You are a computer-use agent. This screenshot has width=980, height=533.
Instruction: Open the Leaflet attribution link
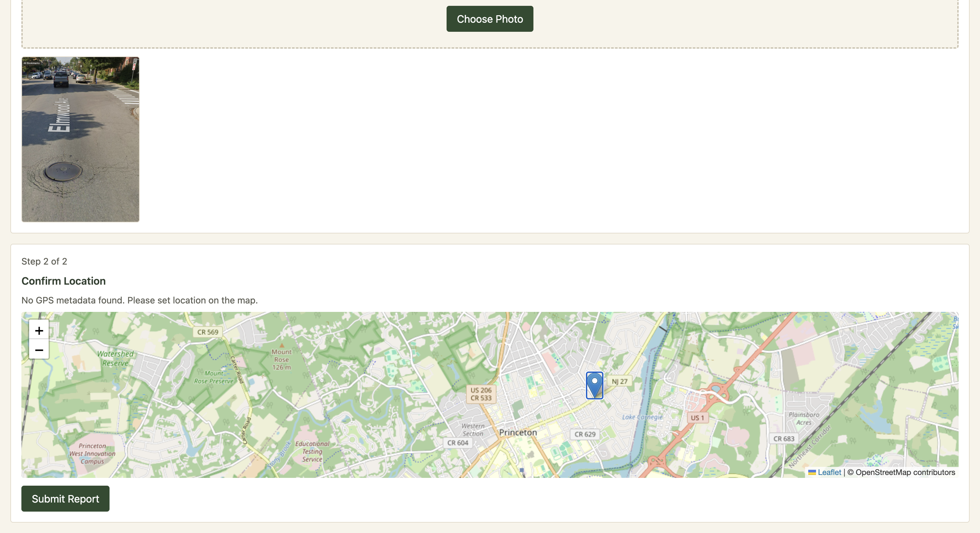coord(829,472)
